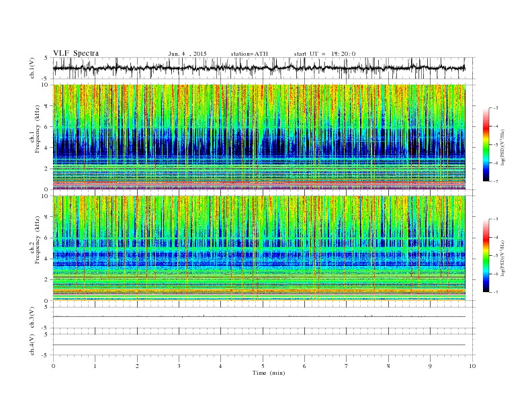Image resolution: width=532 pixels, height=411 pixels.
Task: Click the ch.2 colorbar '-7' tick label
Action: click(x=495, y=292)
